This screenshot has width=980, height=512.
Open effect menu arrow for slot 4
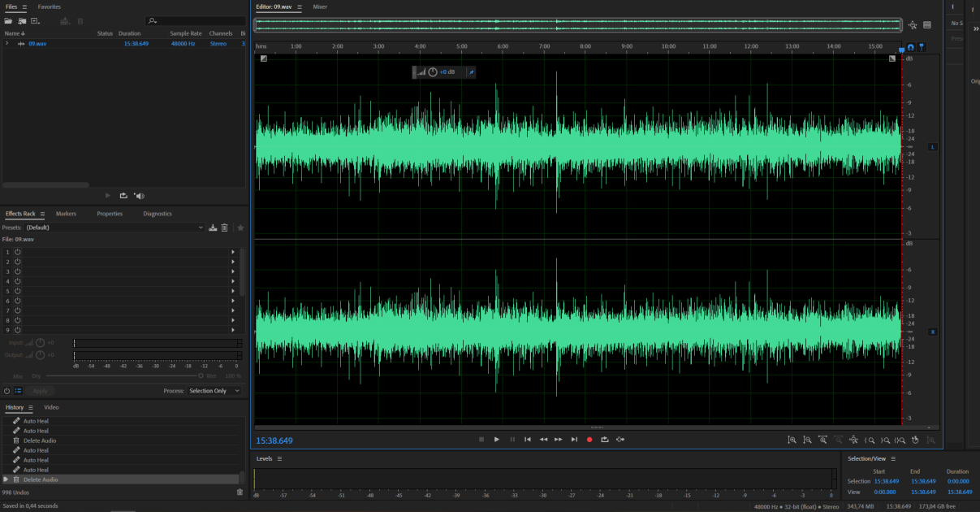click(233, 281)
